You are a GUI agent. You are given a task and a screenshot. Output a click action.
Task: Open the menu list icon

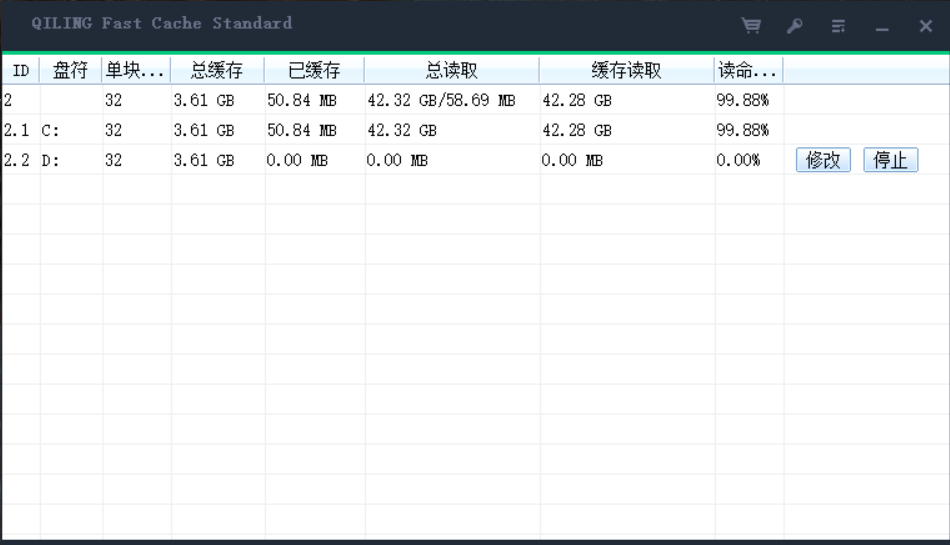click(x=839, y=26)
